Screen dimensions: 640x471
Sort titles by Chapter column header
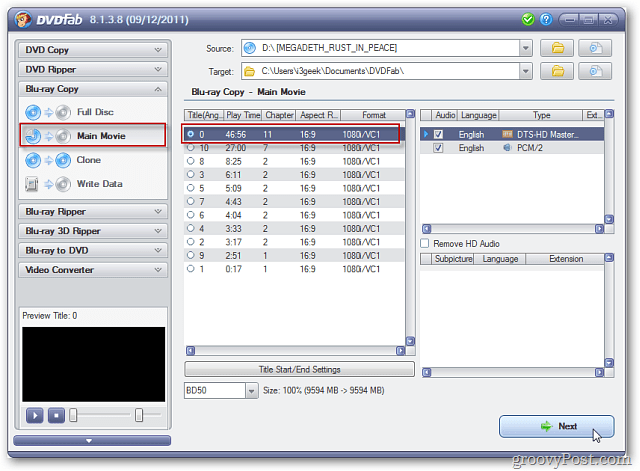pyautogui.click(x=279, y=115)
